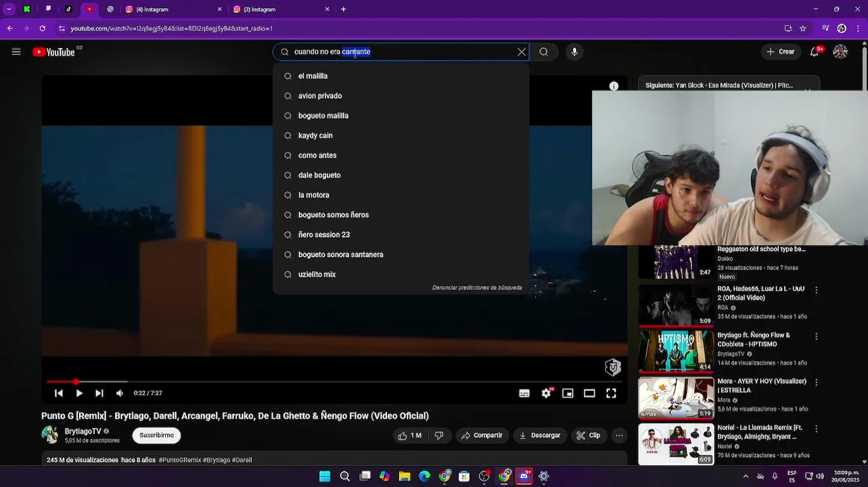Screen dimensions: 868x487
Task: Open options menu for 'La Llamada Remix'
Action: [817, 429]
